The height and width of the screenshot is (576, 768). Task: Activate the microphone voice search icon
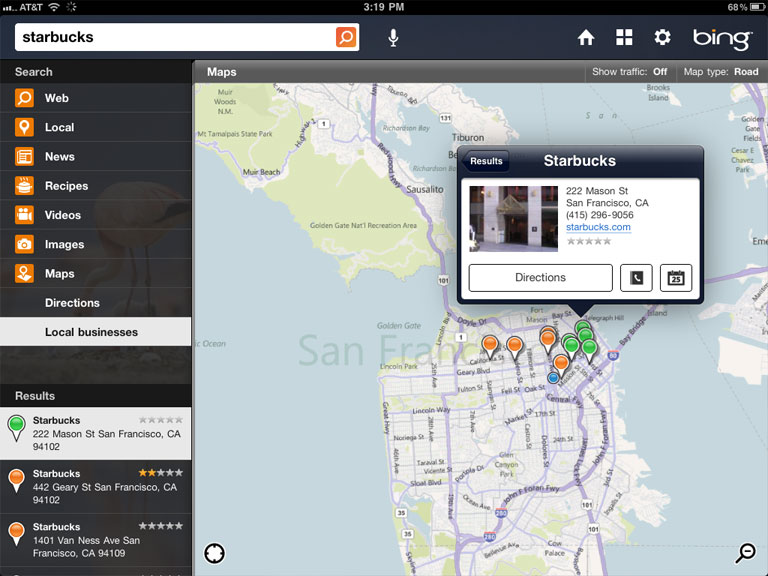click(x=393, y=38)
